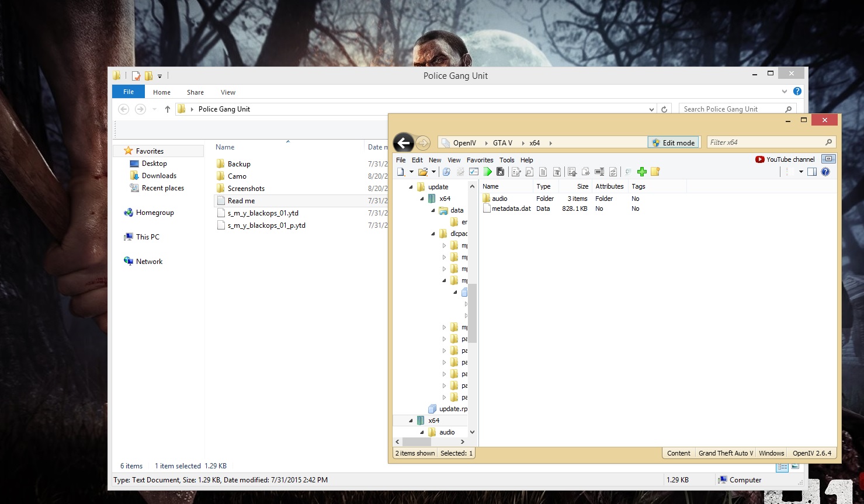Open the view options dropdown arrow
Image resolution: width=864 pixels, height=504 pixels.
tap(801, 172)
